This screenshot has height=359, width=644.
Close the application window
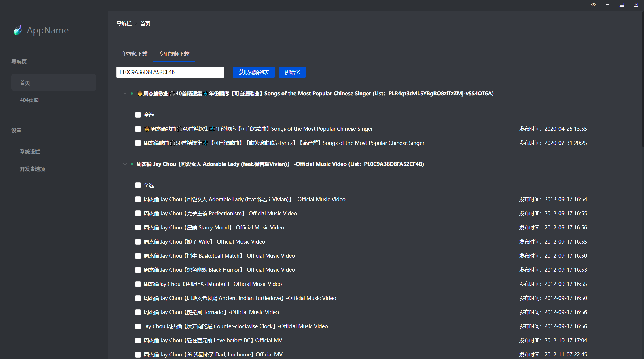click(636, 5)
